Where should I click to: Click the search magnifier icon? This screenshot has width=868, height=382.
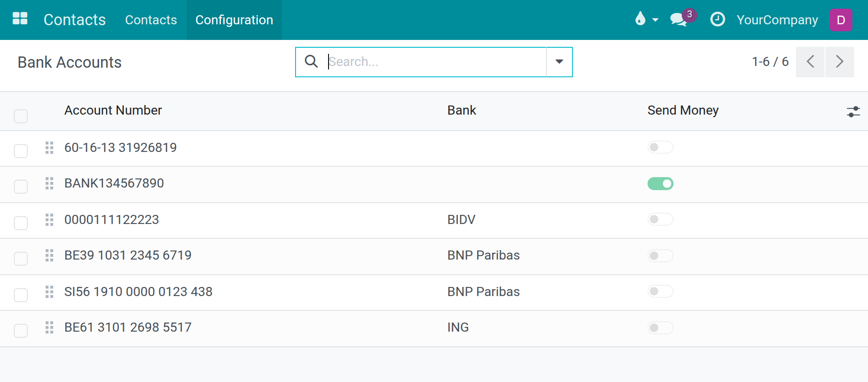click(x=311, y=62)
